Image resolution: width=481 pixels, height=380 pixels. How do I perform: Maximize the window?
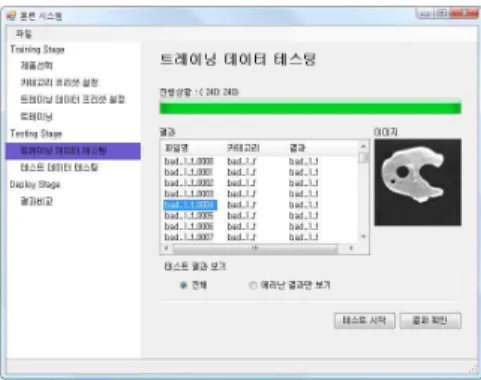click(x=442, y=14)
